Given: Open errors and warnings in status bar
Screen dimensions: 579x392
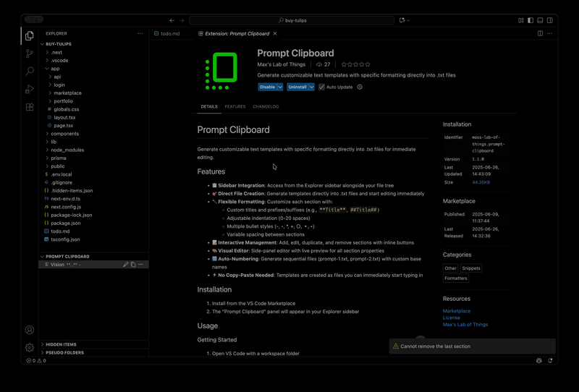Looking at the screenshot, I should coord(36,361).
